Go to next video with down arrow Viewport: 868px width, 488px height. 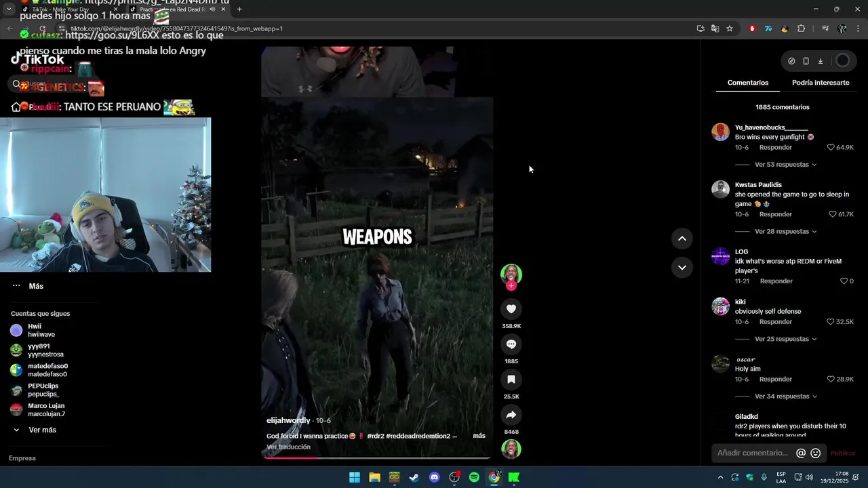click(682, 268)
